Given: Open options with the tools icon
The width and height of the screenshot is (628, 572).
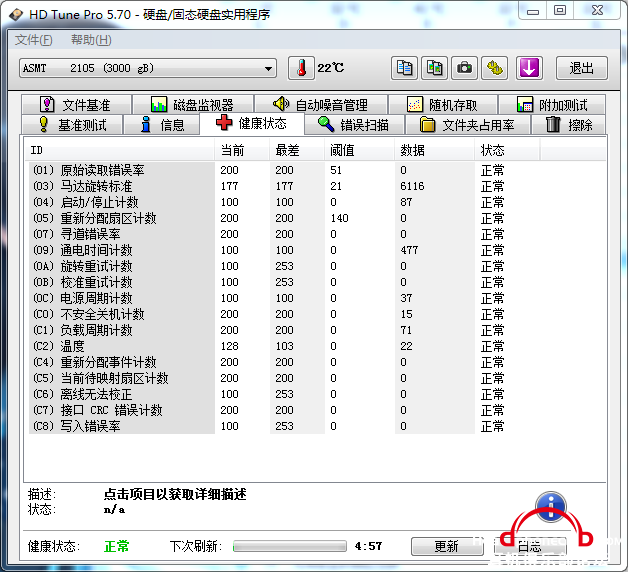Looking at the screenshot, I should 495,68.
